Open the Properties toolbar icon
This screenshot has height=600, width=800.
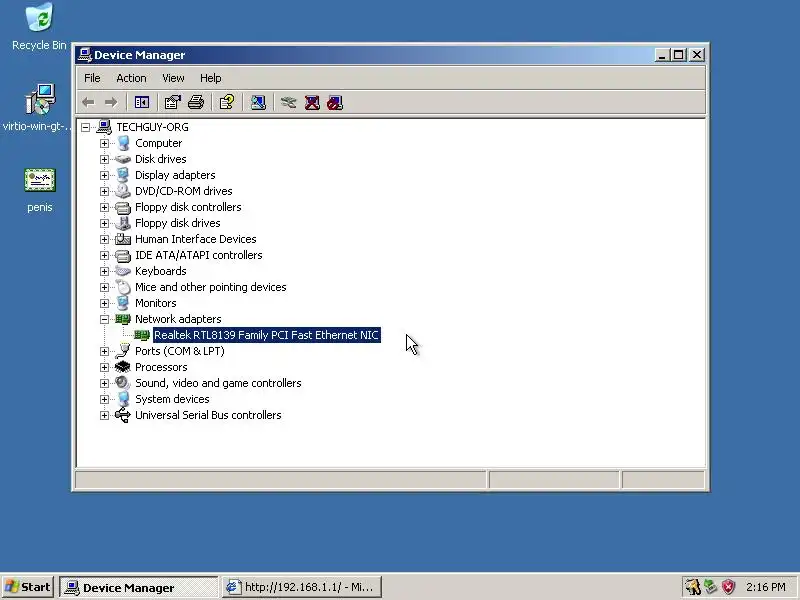(x=172, y=103)
